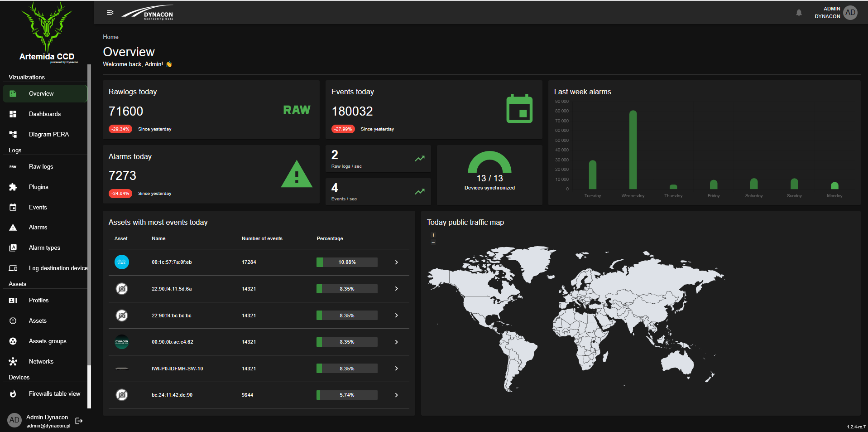Click the Alarms today warning triangle
Image resolution: width=868 pixels, height=432 pixels.
pos(297,174)
